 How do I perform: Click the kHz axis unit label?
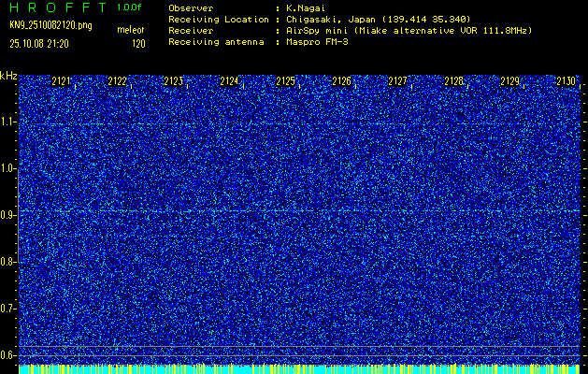pos(8,76)
